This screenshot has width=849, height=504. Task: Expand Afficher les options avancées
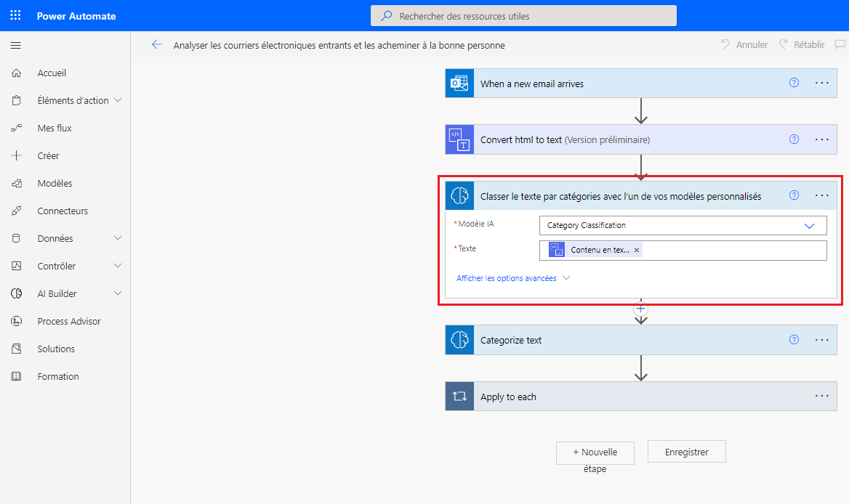512,278
